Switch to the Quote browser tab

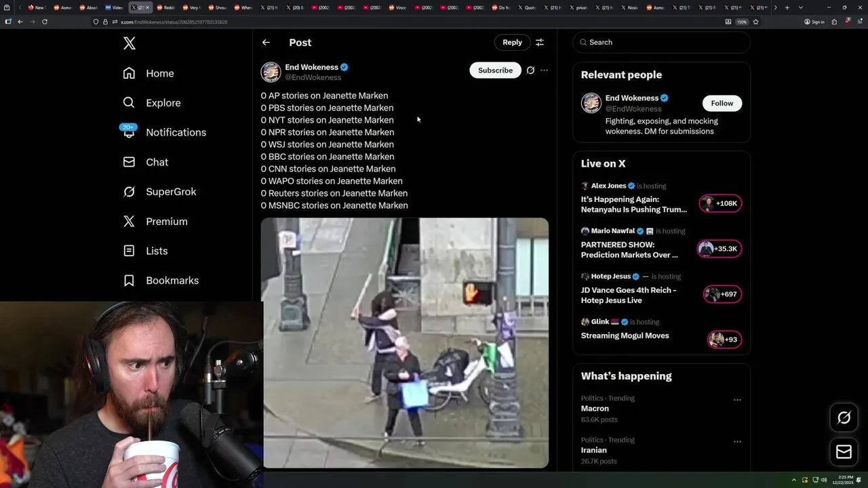526,7
